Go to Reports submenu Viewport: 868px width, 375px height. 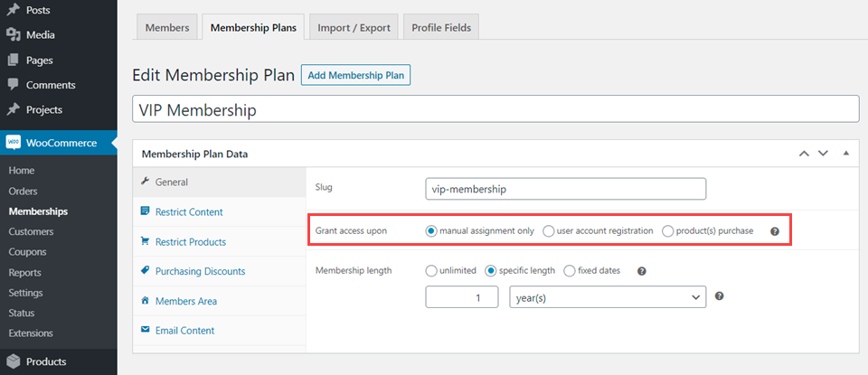(25, 272)
